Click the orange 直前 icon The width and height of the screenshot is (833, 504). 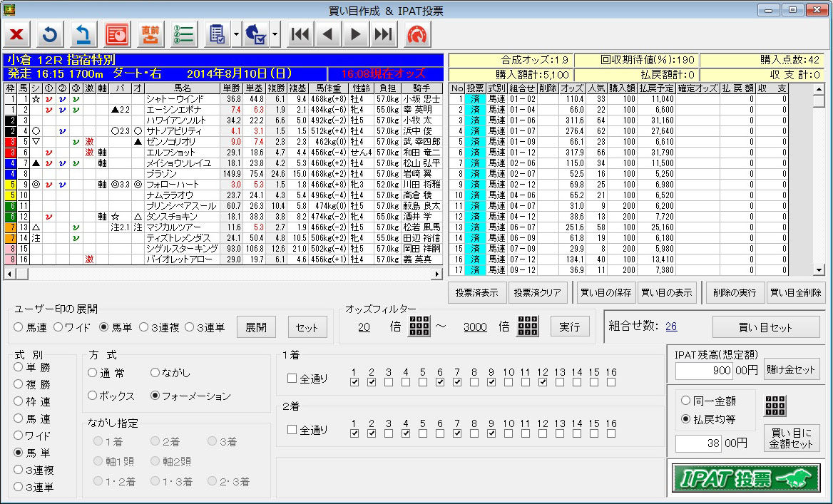(150, 35)
